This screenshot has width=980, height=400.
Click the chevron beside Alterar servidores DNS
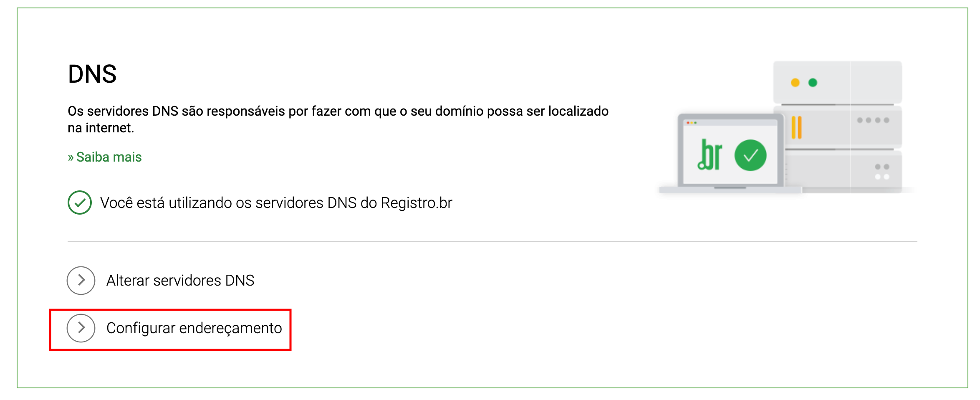(81, 280)
